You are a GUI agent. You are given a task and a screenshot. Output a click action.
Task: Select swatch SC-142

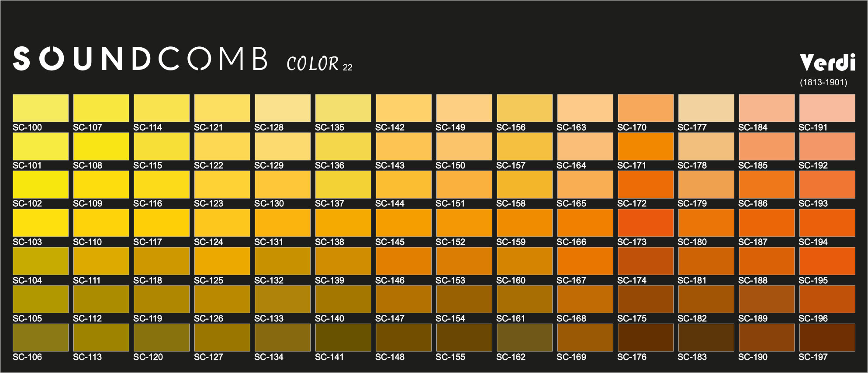404,108
